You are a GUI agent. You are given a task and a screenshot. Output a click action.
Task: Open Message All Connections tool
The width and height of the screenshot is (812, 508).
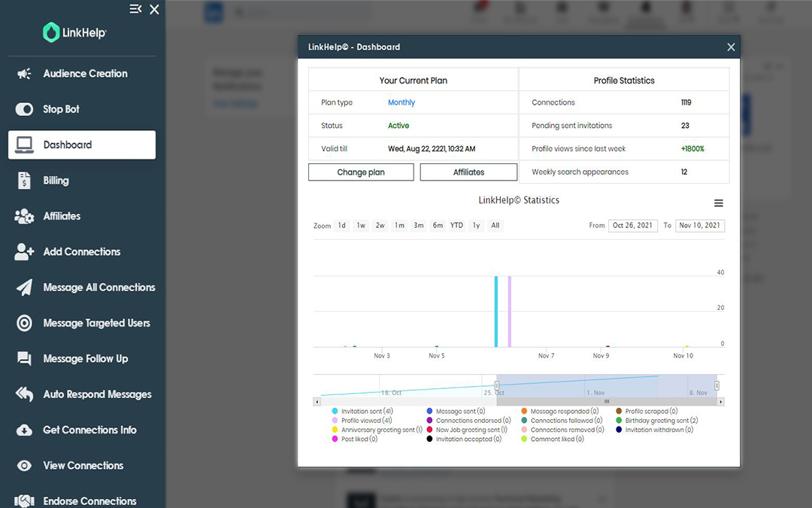[x=23, y=287]
